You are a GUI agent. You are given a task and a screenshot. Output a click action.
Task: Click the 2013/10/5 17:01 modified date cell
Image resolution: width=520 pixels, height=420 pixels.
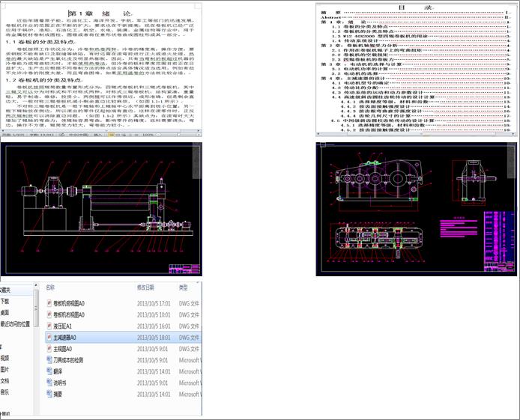click(154, 303)
